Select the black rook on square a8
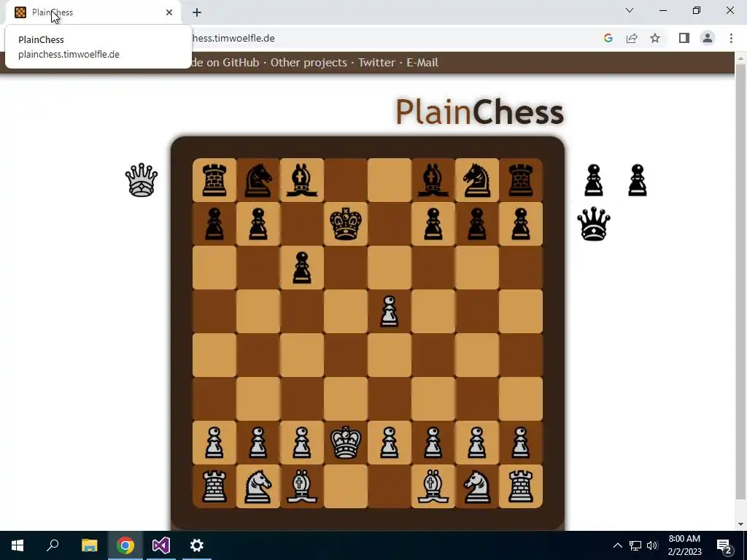This screenshot has height=560, width=747. (x=214, y=180)
